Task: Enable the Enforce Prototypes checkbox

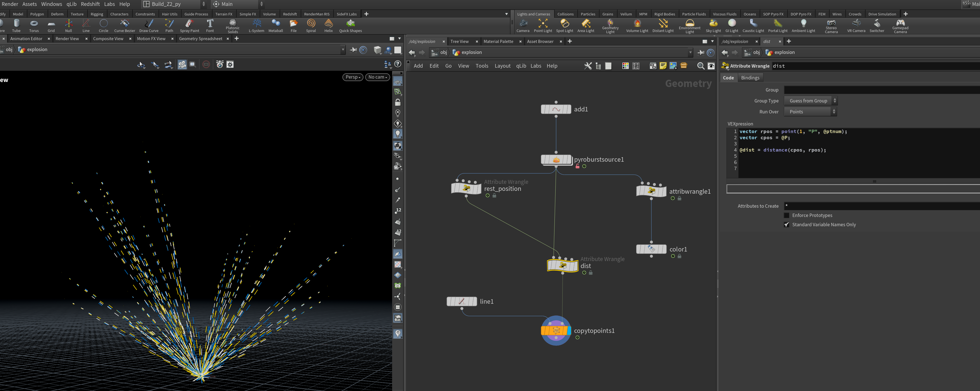Action: (x=787, y=215)
